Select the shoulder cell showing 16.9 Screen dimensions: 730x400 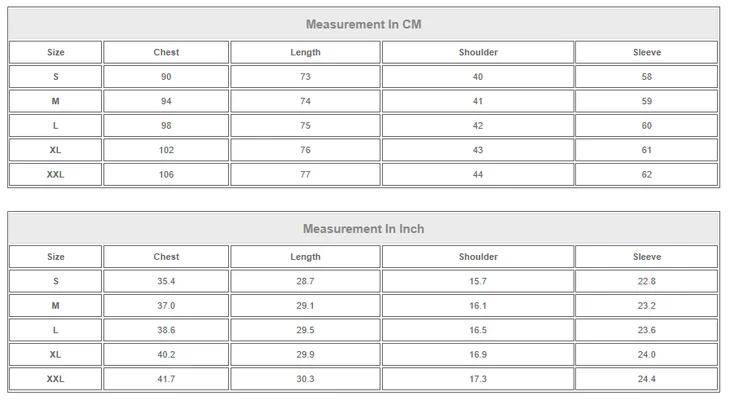click(x=478, y=355)
